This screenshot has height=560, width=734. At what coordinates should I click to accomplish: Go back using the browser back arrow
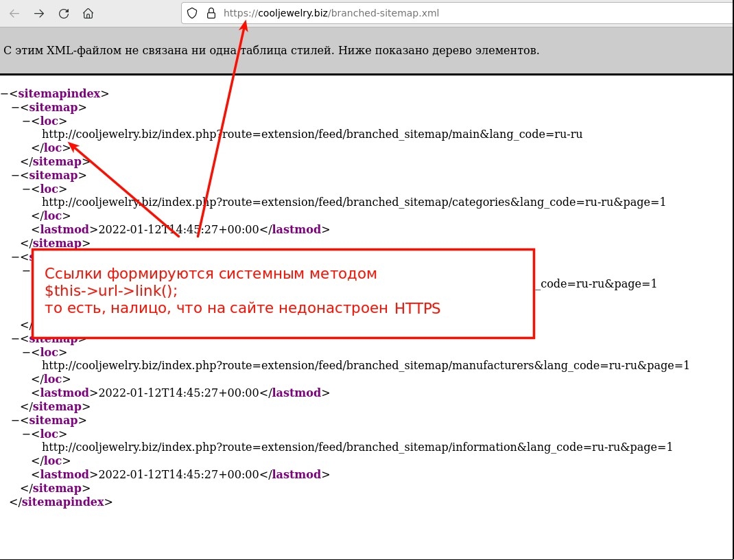tap(14, 13)
